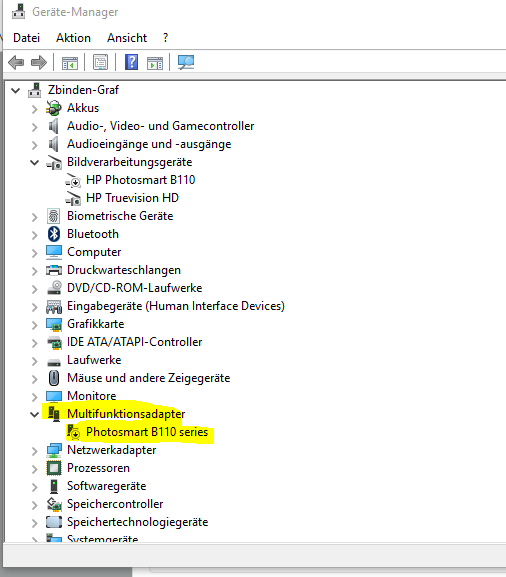
Task: Open the Aktion menu
Action: (73, 38)
